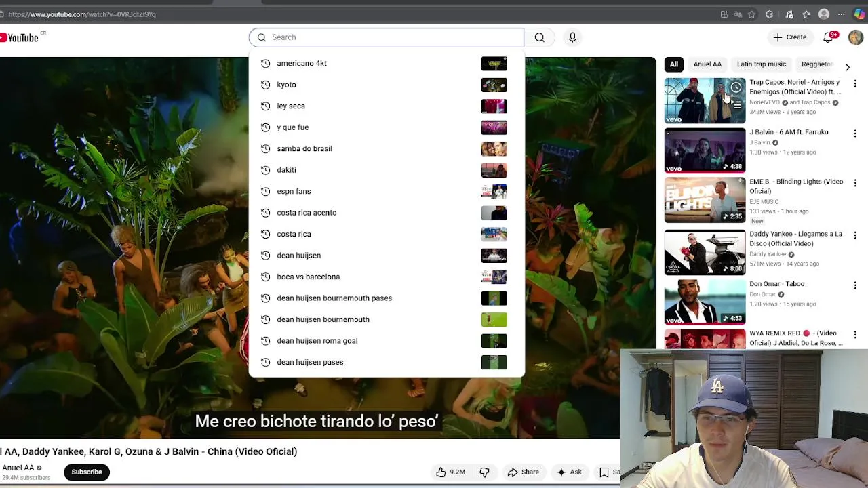
Task: Open WYA REMIX RED video title
Action: 796,338
